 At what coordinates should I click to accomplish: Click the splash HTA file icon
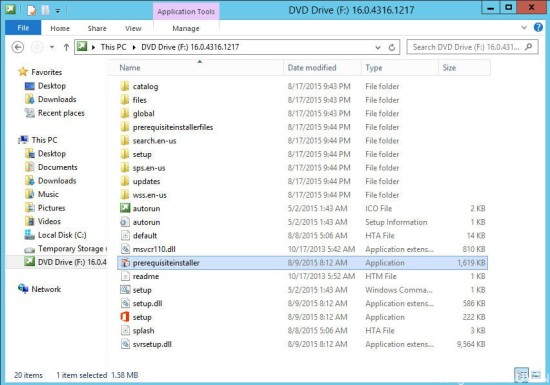(125, 330)
